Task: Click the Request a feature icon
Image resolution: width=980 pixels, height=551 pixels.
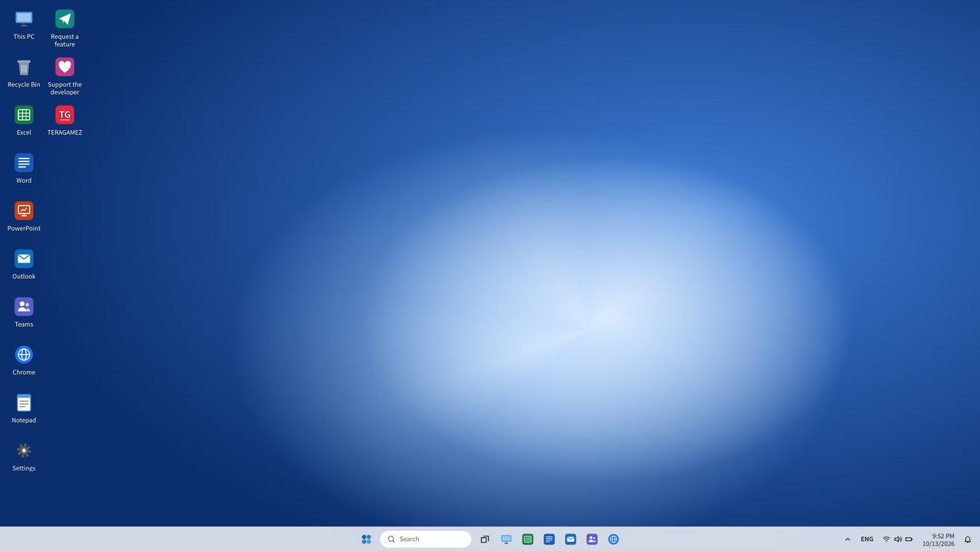Action: pos(64,28)
